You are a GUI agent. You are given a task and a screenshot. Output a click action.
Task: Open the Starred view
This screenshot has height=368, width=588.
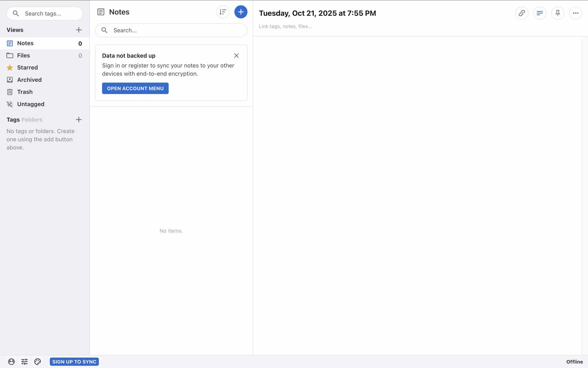tap(45, 68)
